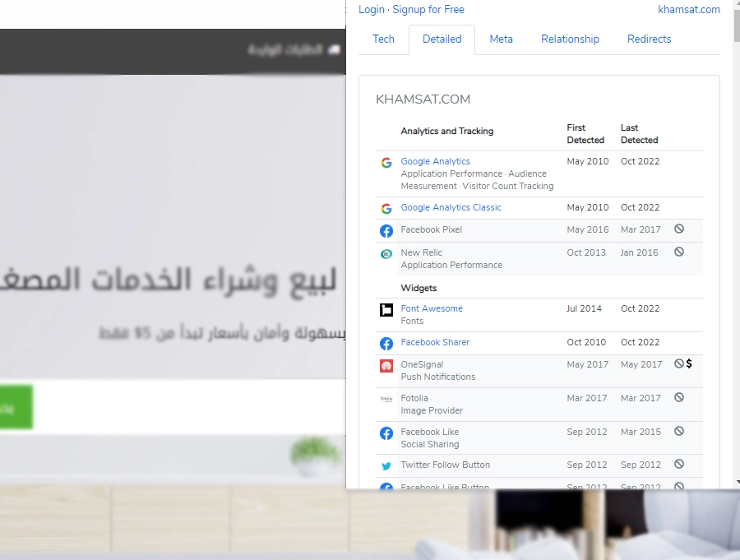Screen dimensions: 740x560
Task: Click the scroll-down arrow of the panel scrollbar
Action: (738, 482)
